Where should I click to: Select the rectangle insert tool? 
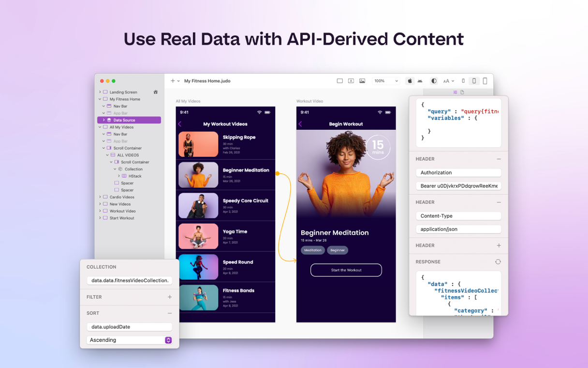340,81
